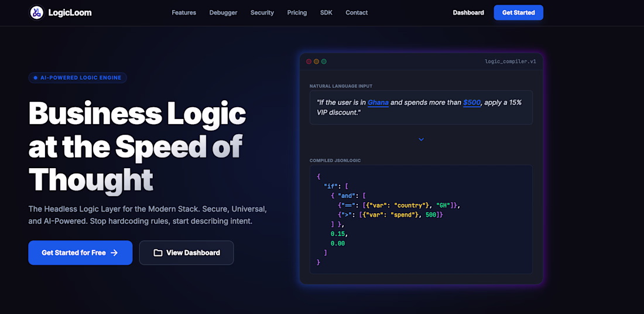Open the Debugger nav item
Screen dimensions: 644x314
point(224,13)
